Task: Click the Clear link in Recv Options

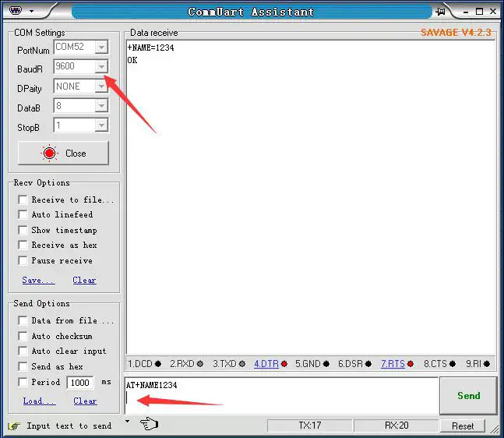Action: pos(84,280)
